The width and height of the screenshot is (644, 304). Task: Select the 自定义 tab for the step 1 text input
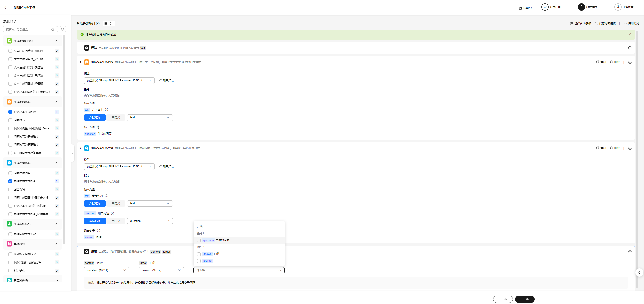[x=116, y=117]
